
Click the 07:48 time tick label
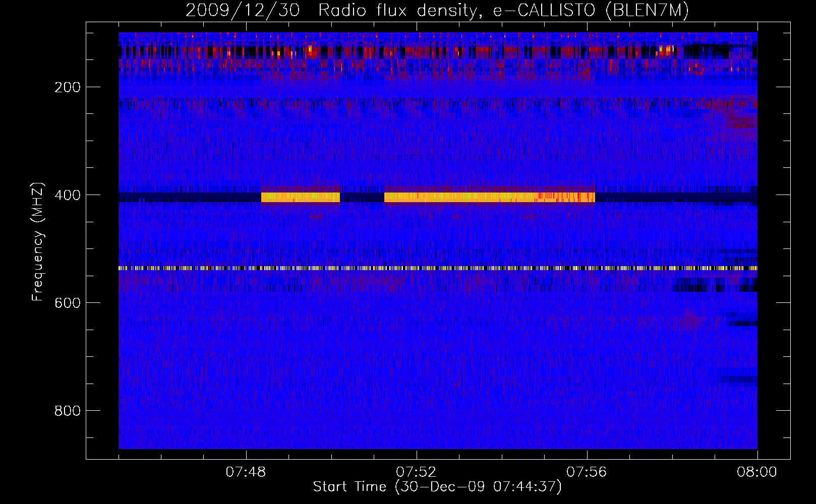click(x=246, y=472)
